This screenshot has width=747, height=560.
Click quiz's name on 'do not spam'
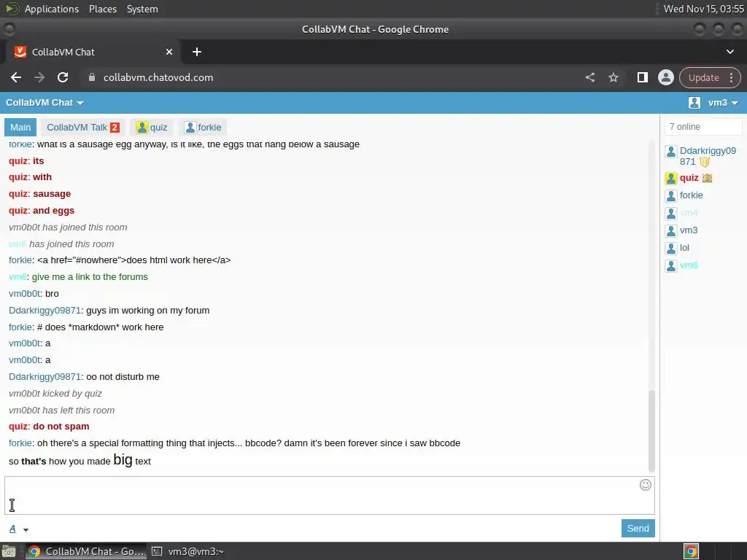(19, 427)
